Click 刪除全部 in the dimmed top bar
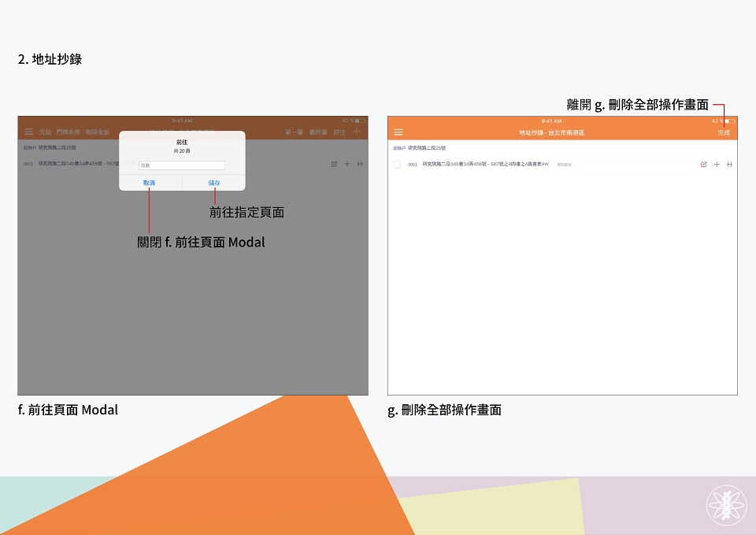The width and height of the screenshot is (756, 535). coord(98,132)
